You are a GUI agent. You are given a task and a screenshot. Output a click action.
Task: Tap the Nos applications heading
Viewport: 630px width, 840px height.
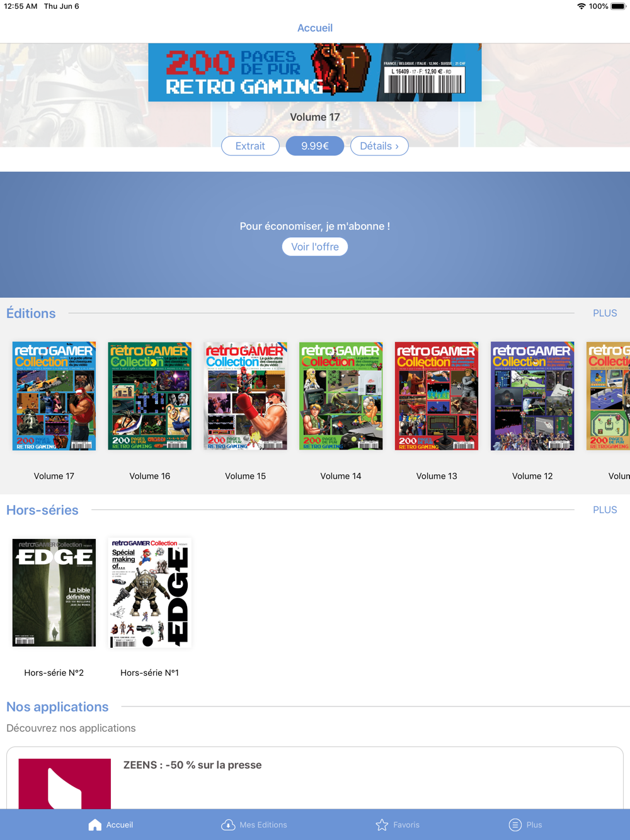57,707
